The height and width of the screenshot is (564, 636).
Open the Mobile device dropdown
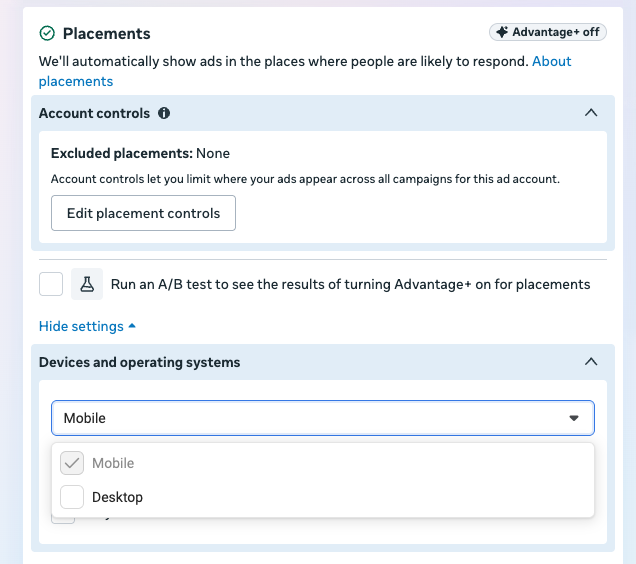pos(323,418)
